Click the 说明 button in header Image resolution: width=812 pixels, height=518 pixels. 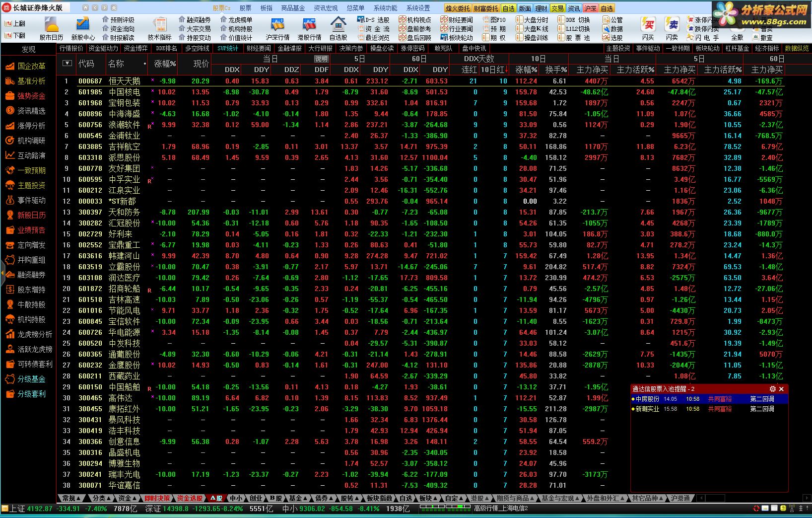(x=321, y=59)
